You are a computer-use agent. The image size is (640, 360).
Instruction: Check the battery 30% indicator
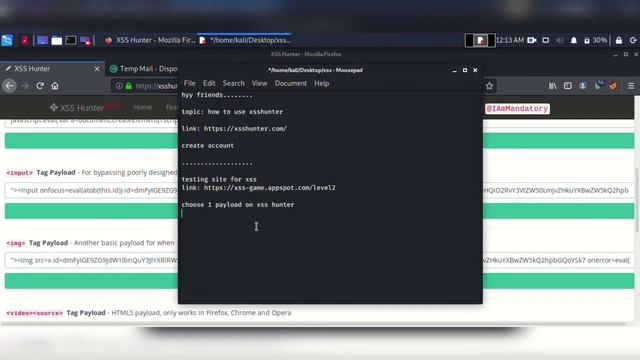pyautogui.click(x=596, y=40)
